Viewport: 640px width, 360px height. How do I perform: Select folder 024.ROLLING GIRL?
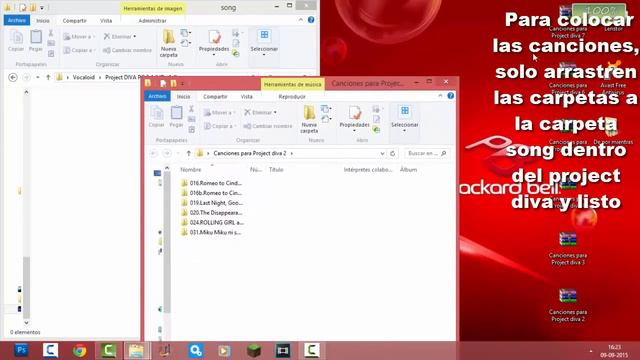click(211, 222)
